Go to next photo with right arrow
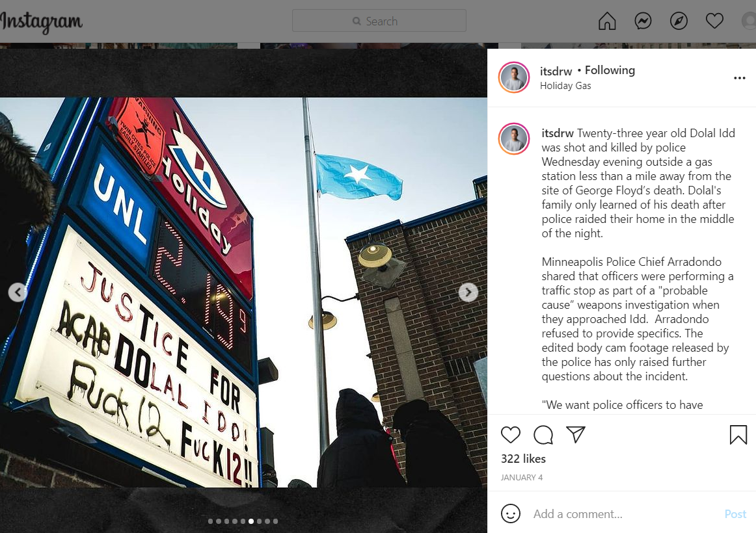Screen dimensions: 756x533 pos(468,292)
